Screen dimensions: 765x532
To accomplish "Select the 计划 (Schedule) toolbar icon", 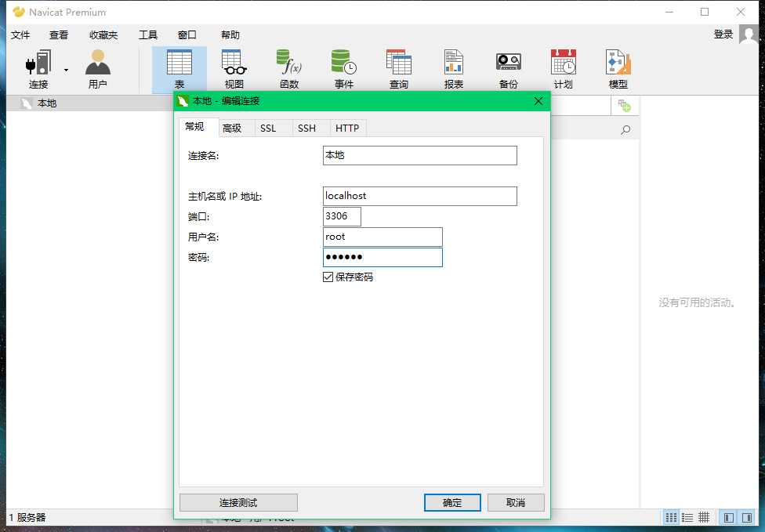I will click(563, 67).
